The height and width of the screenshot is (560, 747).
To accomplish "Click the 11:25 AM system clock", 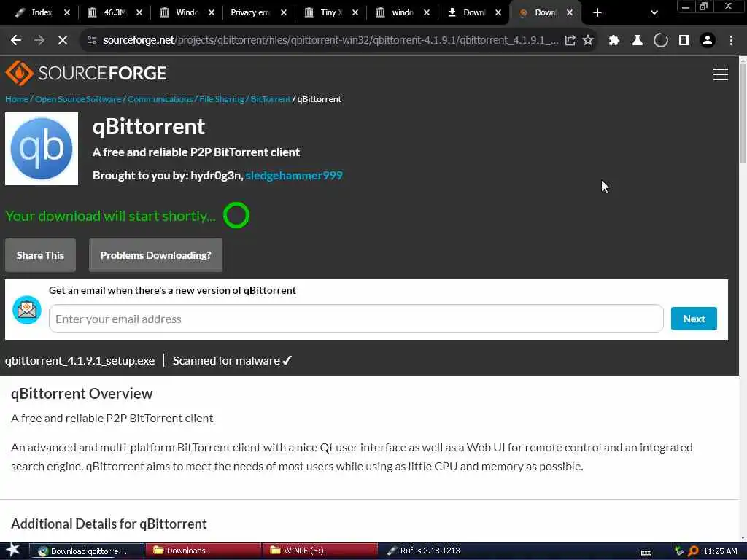I will [720, 551].
